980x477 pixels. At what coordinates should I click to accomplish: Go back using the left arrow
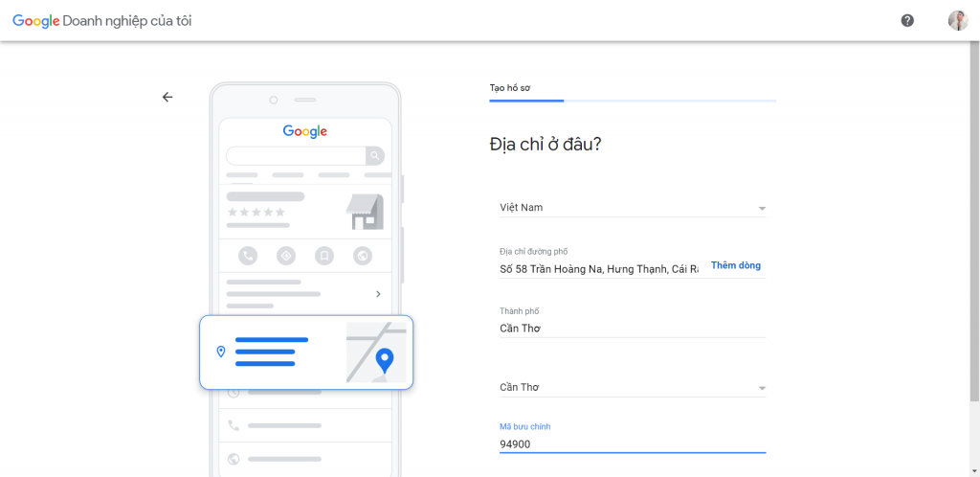click(x=167, y=97)
